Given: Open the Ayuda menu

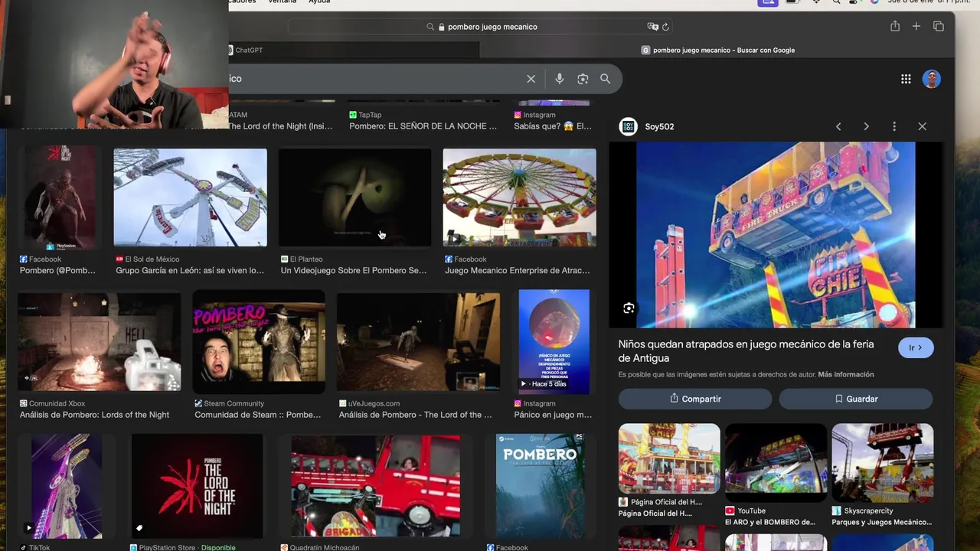Looking at the screenshot, I should 319,2.
